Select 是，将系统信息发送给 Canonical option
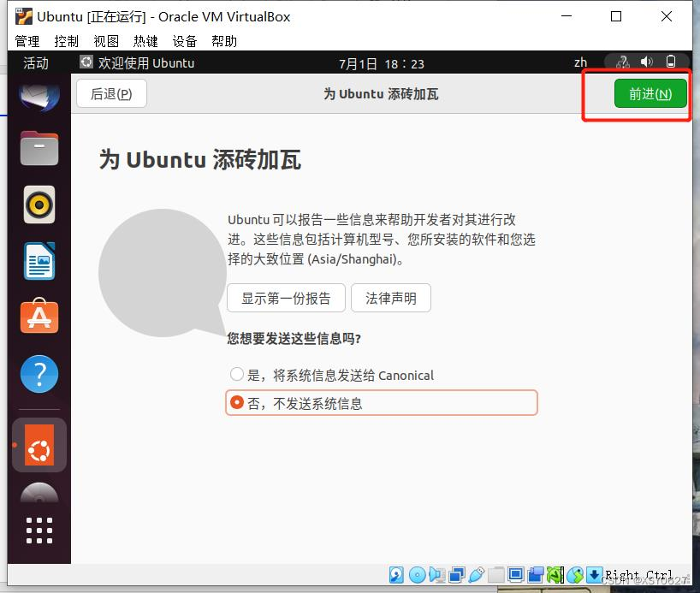Image resolution: width=700 pixels, height=593 pixels. point(332,375)
